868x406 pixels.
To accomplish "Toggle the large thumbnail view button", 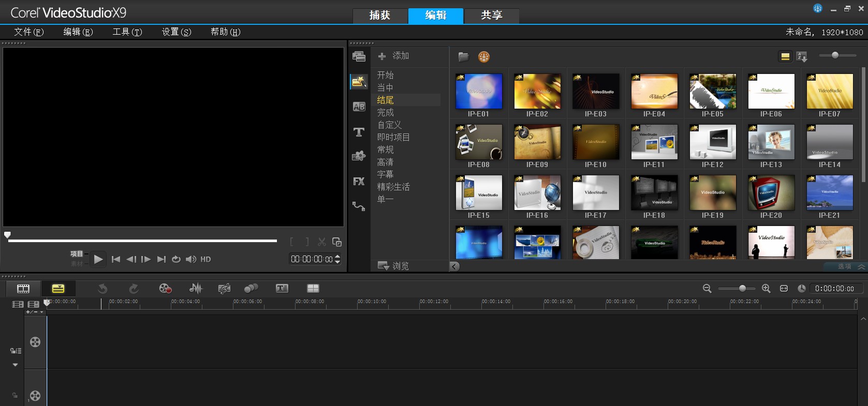I will click(x=785, y=57).
